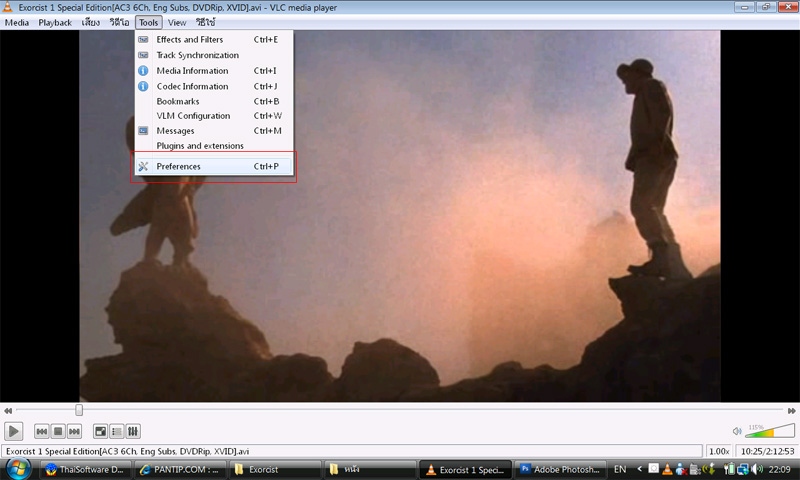Click playback speed 1.00x indicator
This screenshot has width=800, height=480.
point(719,451)
